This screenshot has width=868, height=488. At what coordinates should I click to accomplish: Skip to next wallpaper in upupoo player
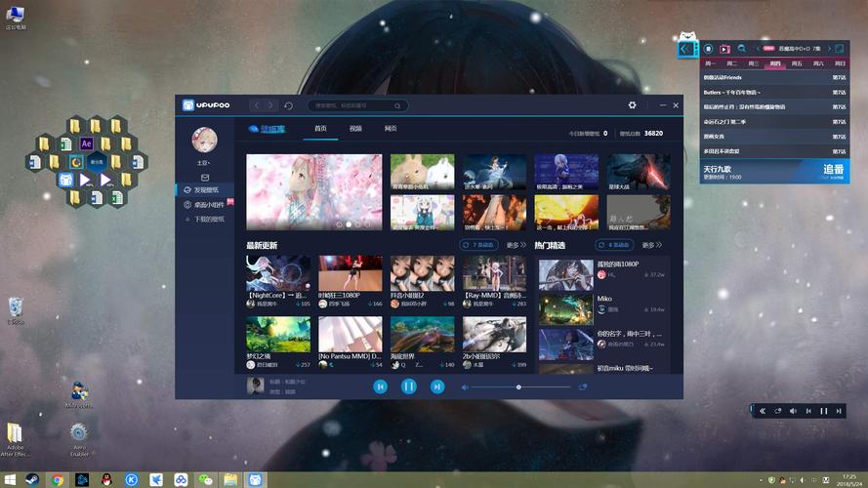(437, 386)
